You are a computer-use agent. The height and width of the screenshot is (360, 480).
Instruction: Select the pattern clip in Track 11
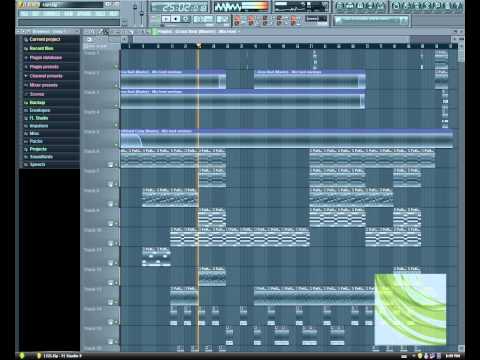(156, 257)
